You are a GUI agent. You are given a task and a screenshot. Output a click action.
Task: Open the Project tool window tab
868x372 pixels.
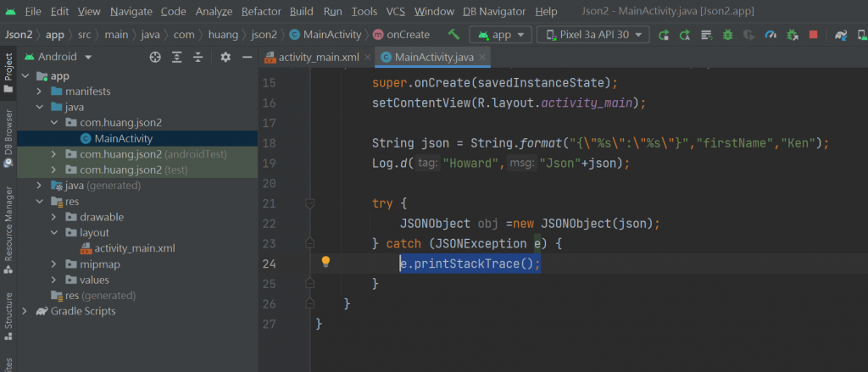pyautogui.click(x=8, y=74)
